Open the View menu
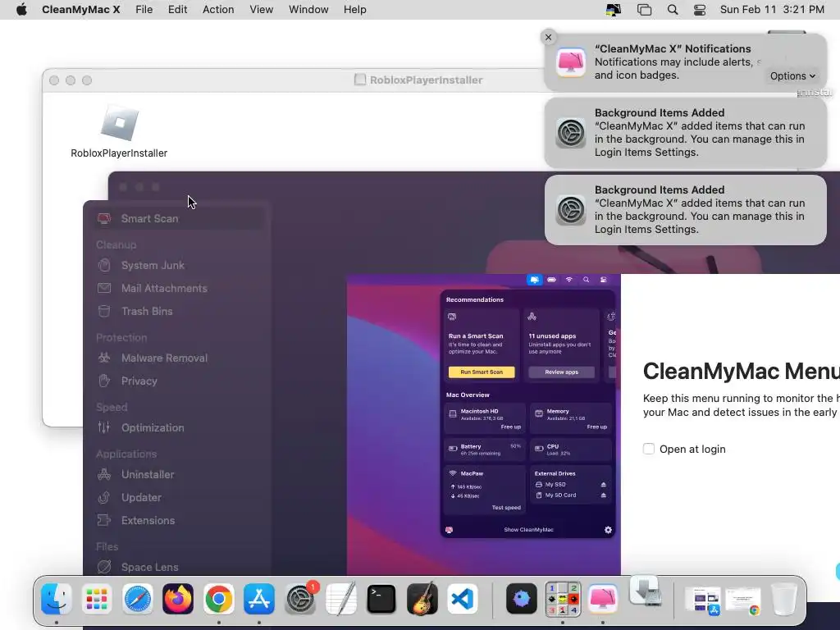840x630 pixels. (262, 10)
